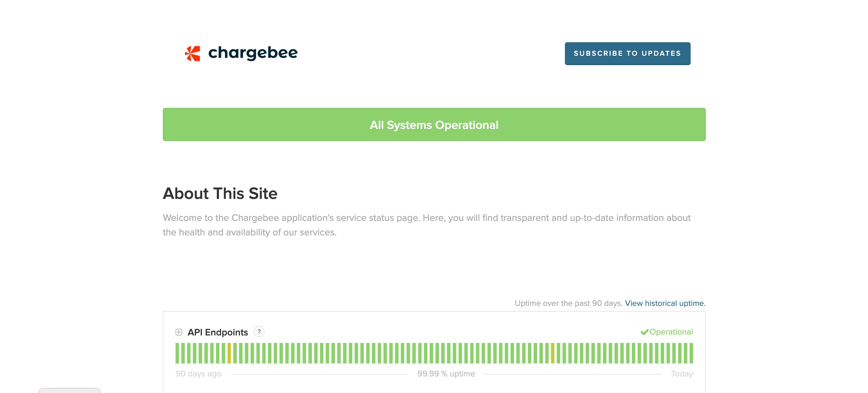Viewport: 868px width, 393px height.
Task: Open the View historical uptime link
Action: click(665, 303)
